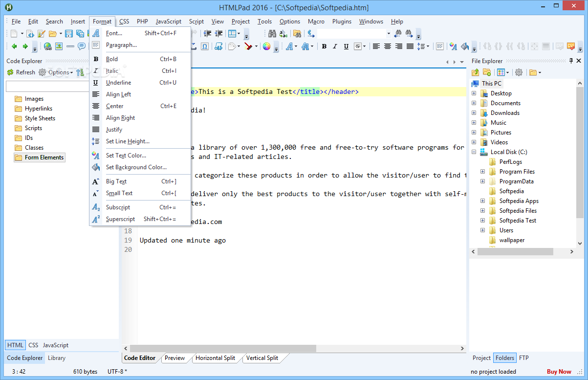This screenshot has width=588, height=380.
Task: Click the green back arrow icon
Action: click(x=14, y=46)
